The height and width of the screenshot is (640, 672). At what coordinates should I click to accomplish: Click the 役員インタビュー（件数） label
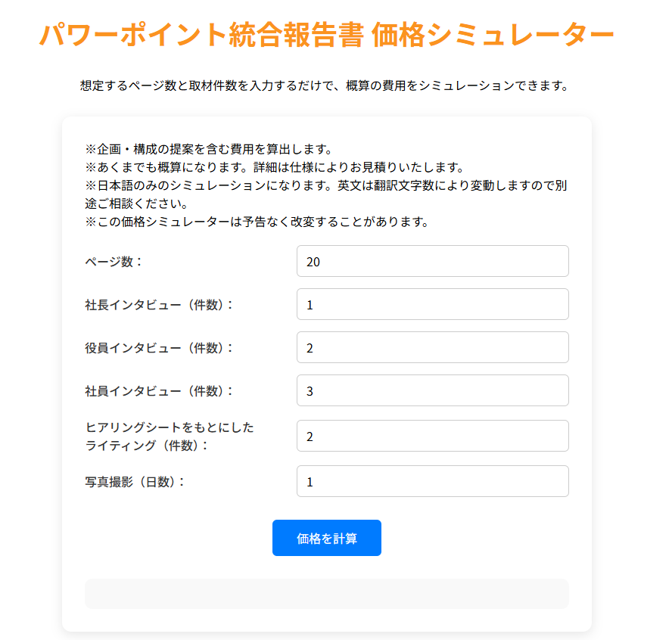pos(159,348)
